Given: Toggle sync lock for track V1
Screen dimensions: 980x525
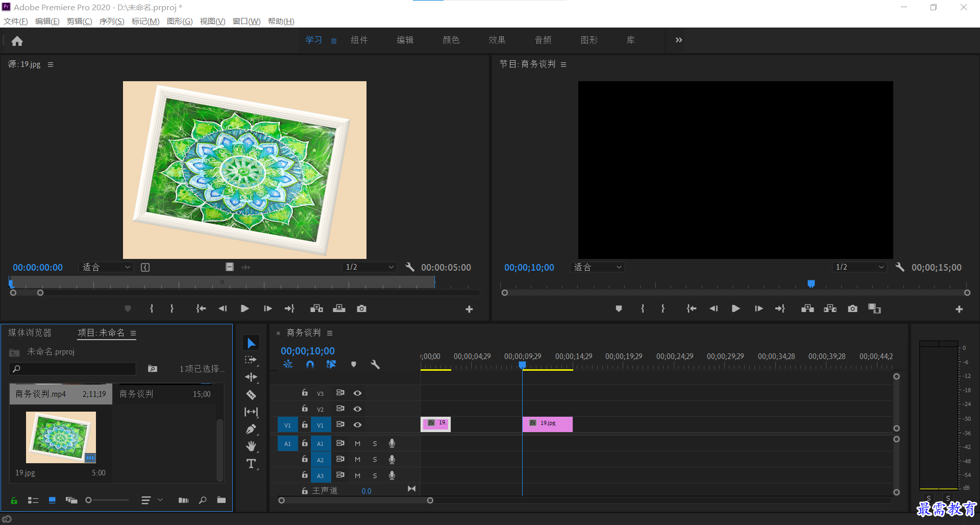Looking at the screenshot, I should tap(340, 424).
